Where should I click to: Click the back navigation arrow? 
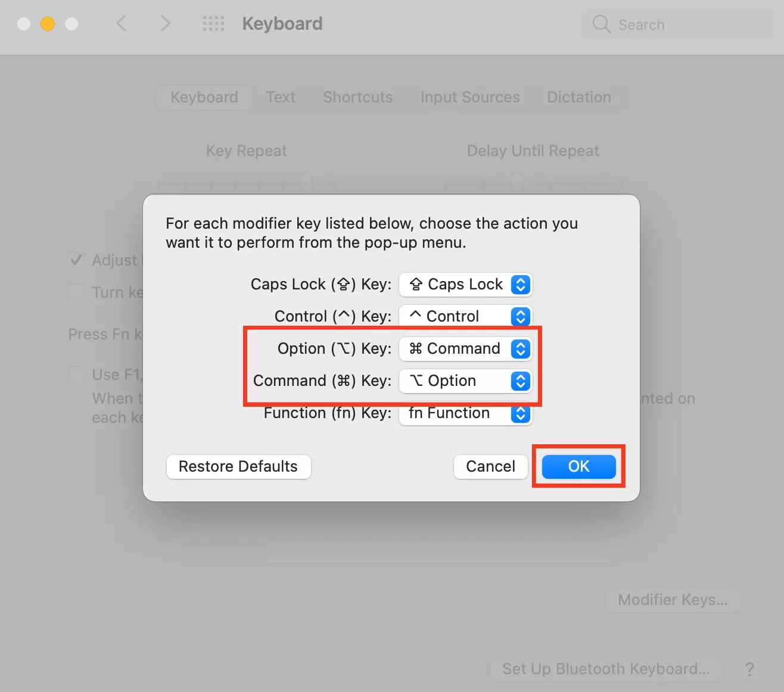[122, 24]
